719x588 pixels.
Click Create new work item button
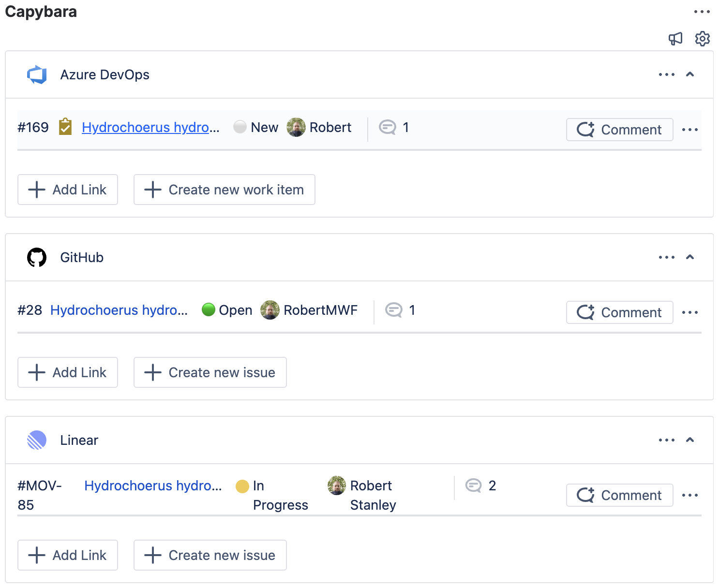225,190
